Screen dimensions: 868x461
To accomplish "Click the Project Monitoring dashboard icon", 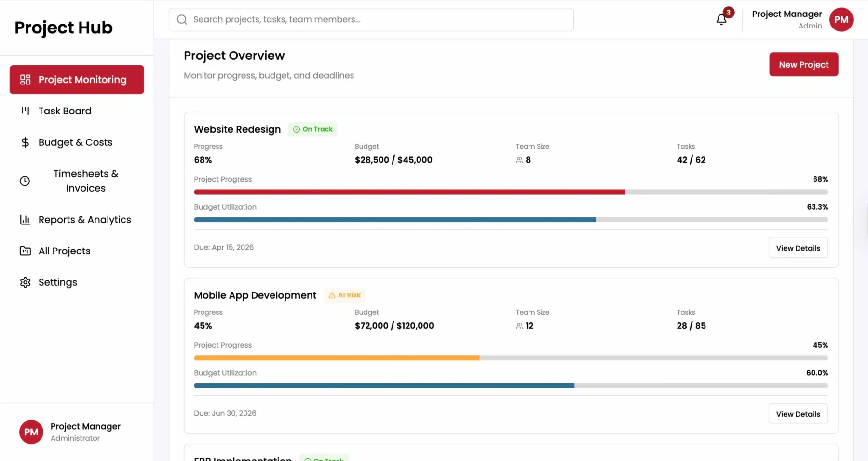I will click(x=25, y=80).
